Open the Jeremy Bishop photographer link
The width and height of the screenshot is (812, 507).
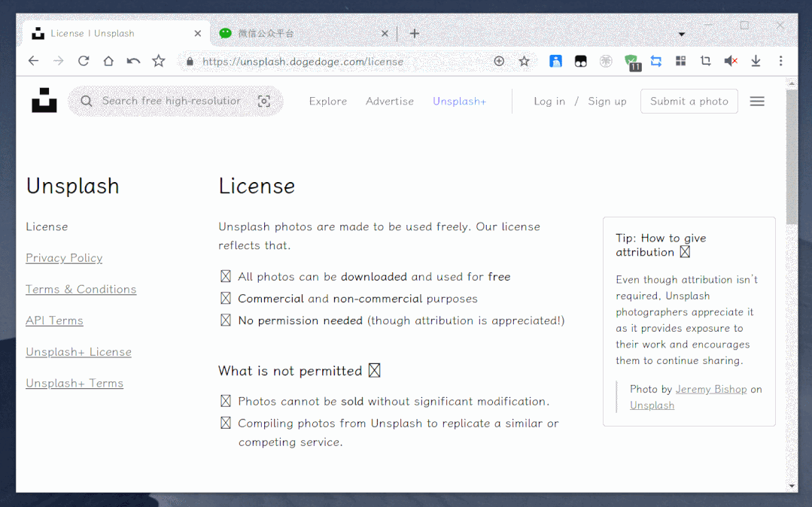tap(711, 389)
